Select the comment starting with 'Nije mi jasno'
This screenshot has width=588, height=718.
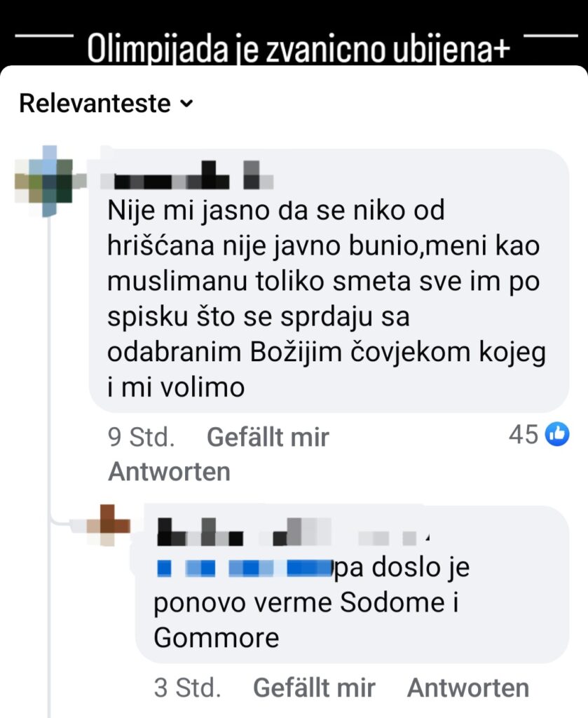coord(329,280)
